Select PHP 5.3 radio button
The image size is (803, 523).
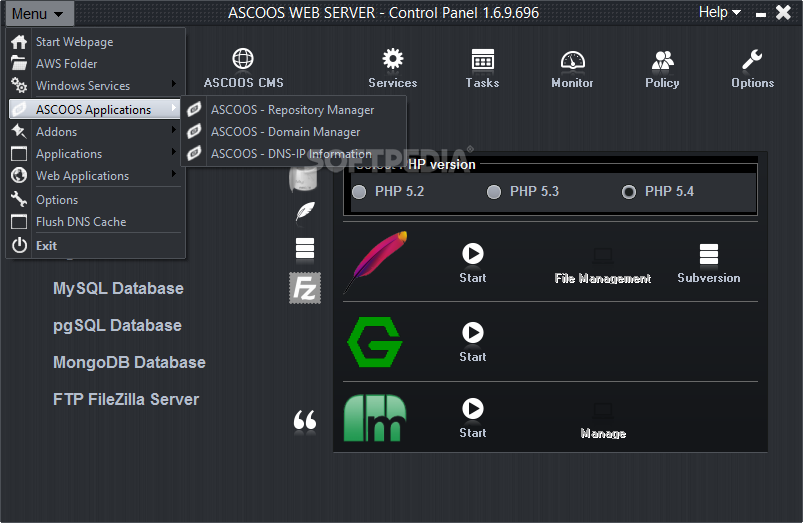(x=494, y=192)
